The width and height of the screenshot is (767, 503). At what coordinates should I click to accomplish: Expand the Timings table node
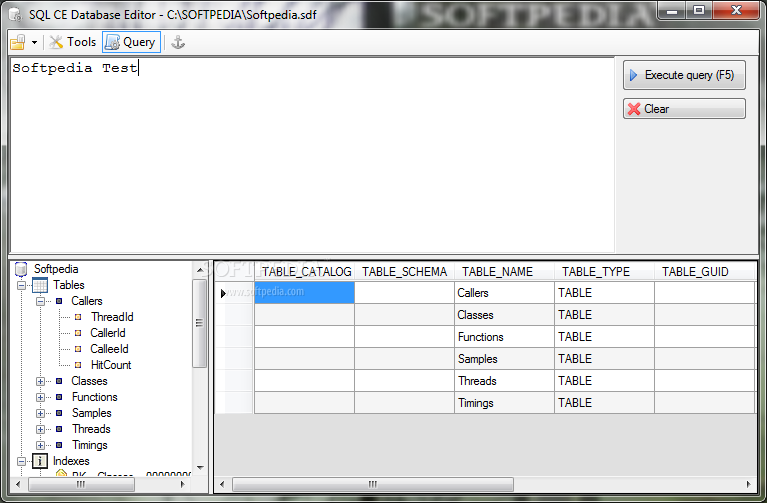[41, 445]
